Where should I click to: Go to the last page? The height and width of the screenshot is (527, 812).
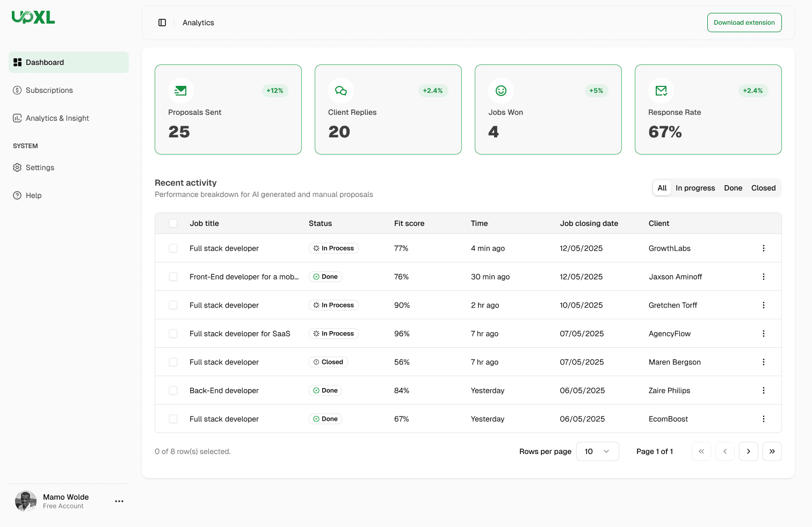pyautogui.click(x=772, y=451)
